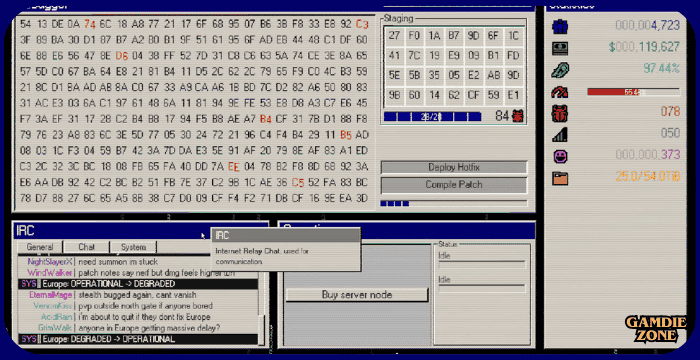Click staging cell 6F
Viewport: 700px width, 360px height.
[493, 36]
